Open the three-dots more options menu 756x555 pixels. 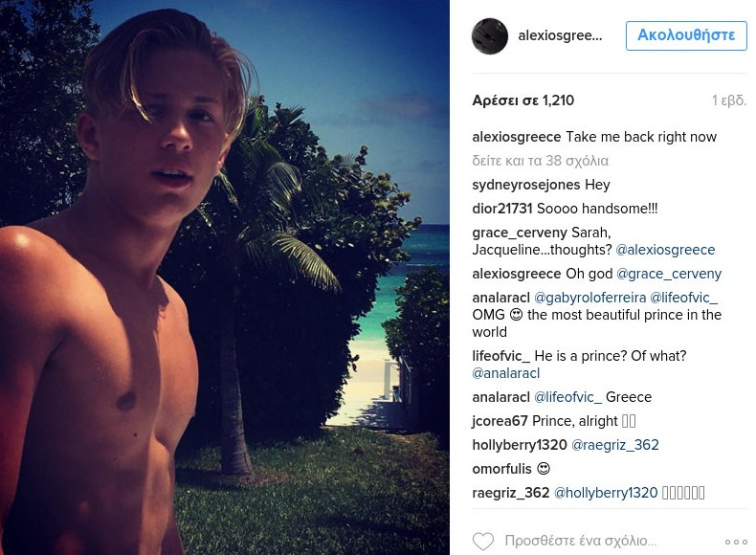point(736,542)
